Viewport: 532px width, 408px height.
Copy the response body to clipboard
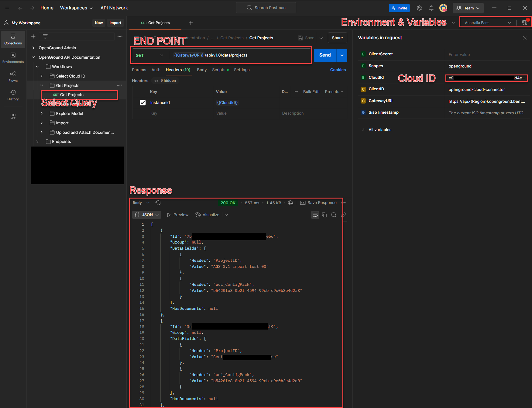tap(324, 215)
